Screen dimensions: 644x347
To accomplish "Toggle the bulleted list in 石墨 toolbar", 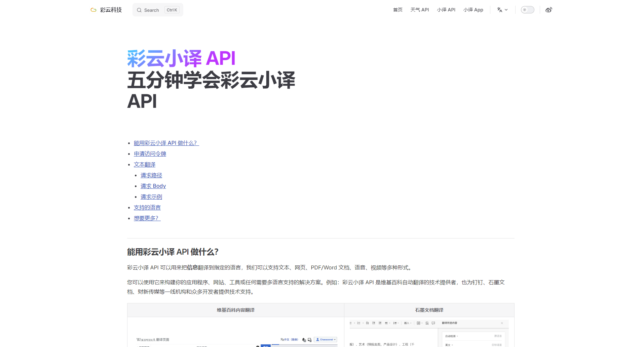I will (358, 323).
